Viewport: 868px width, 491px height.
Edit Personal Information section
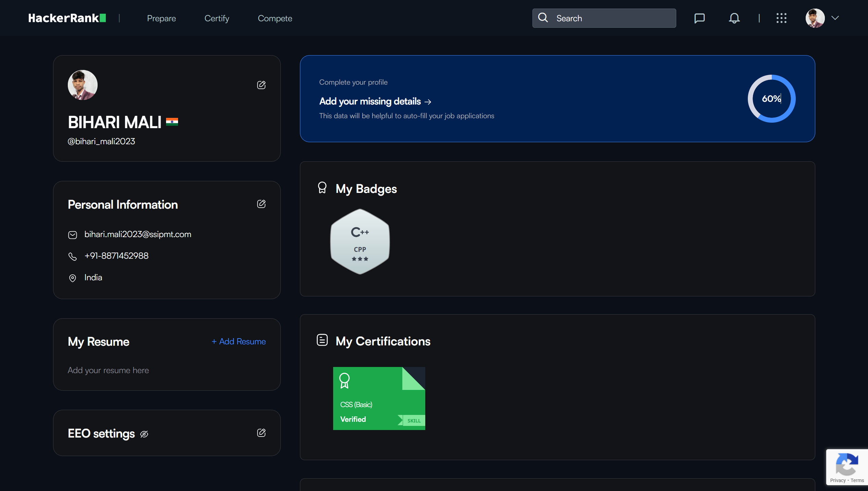point(261,204)
